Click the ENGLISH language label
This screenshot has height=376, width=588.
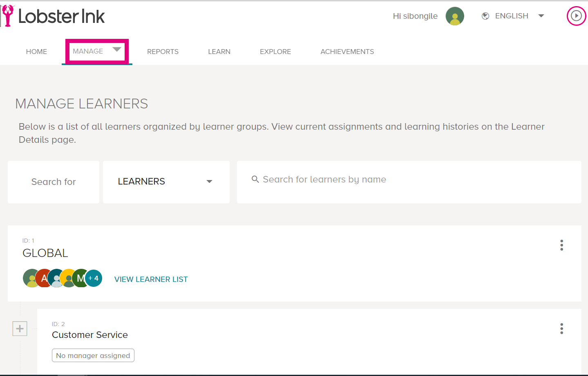pos(512,16)
